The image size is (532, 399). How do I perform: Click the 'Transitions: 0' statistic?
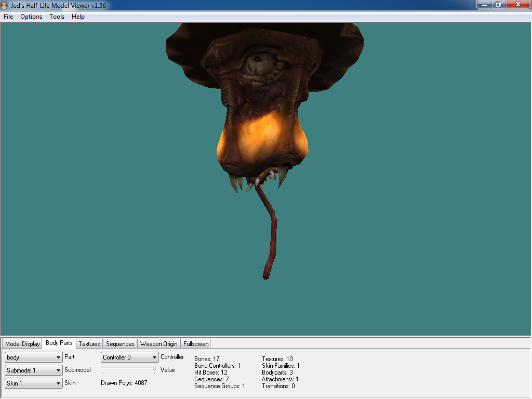click(278, 386)
